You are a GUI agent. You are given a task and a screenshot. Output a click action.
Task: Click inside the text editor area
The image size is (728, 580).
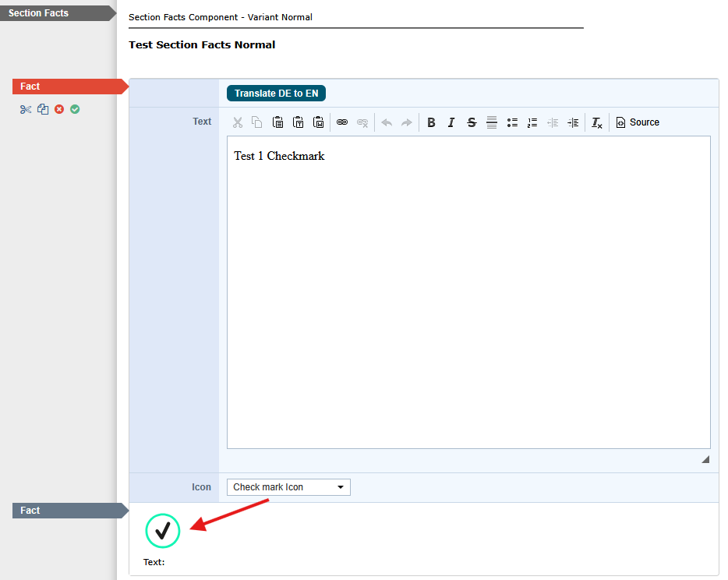click(x=468, y=296)
